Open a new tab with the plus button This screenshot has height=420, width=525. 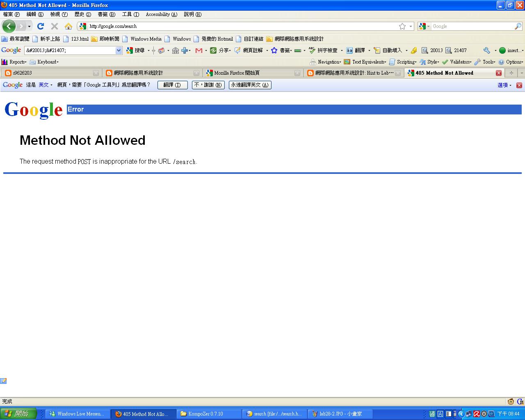point(511,73)
